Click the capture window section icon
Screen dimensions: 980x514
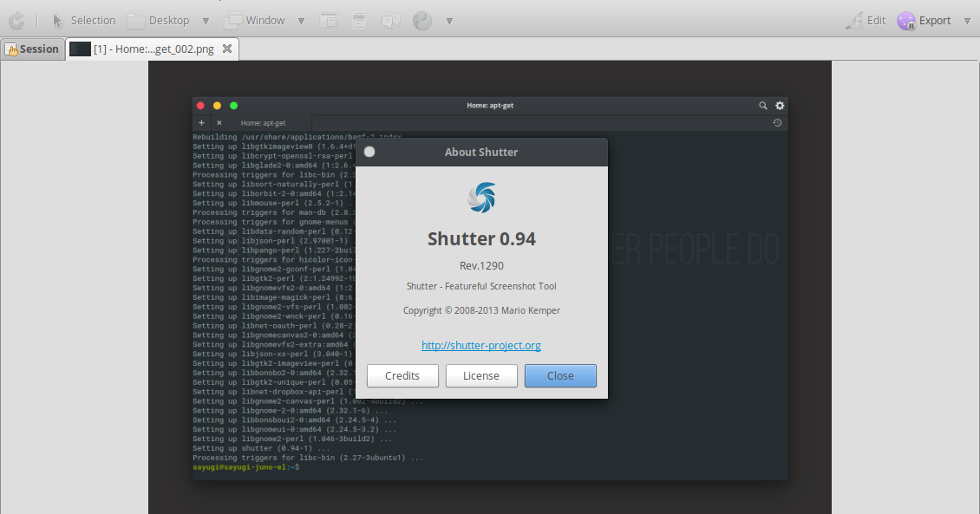[x=329, y=21]
